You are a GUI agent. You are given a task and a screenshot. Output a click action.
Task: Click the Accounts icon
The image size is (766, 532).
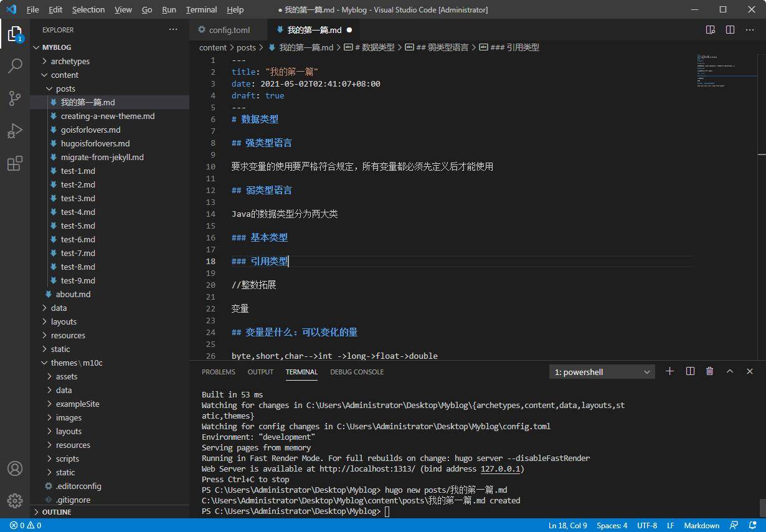point(15,468)
